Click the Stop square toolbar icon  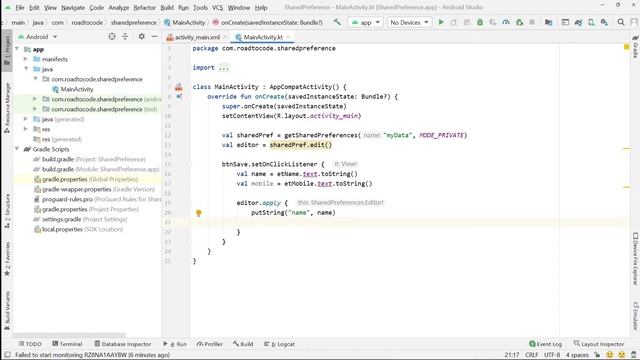532,22
